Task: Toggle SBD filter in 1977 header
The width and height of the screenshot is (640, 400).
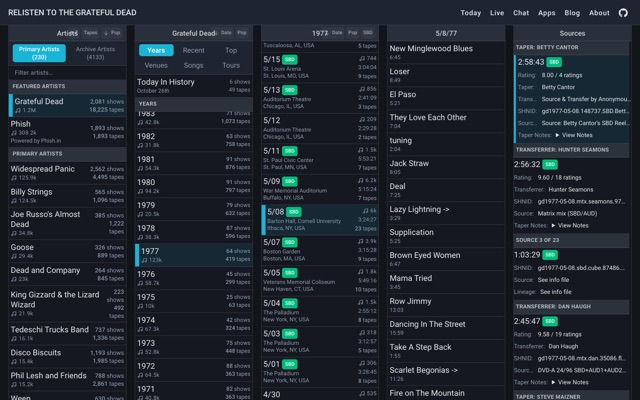Action: click(368, 33)
